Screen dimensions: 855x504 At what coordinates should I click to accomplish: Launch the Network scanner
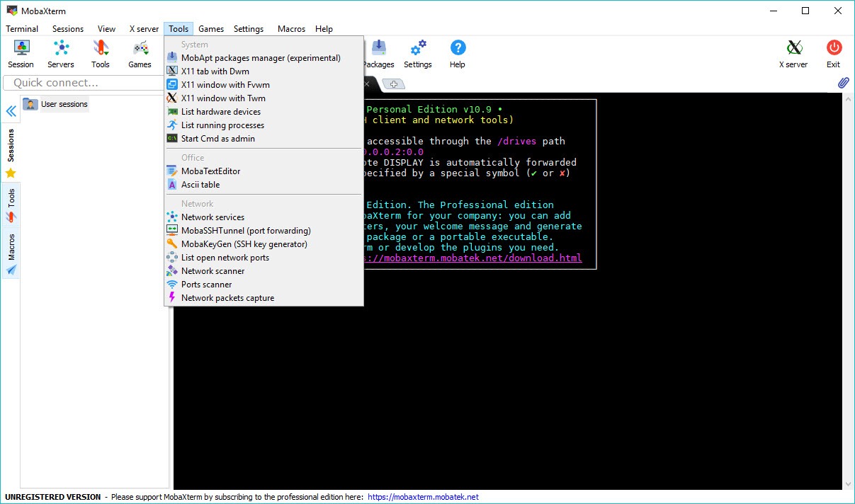pyautogui.click(x=264, y=271)
